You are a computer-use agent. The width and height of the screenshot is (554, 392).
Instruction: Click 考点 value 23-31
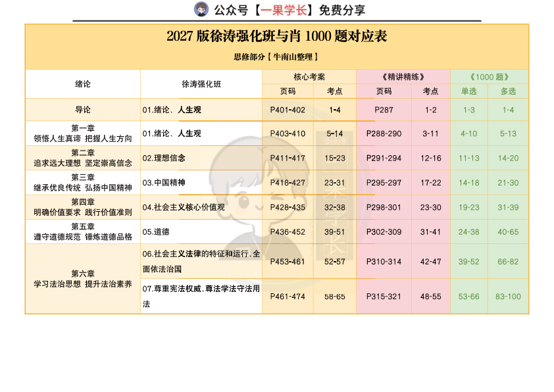(x=335, y=183)
